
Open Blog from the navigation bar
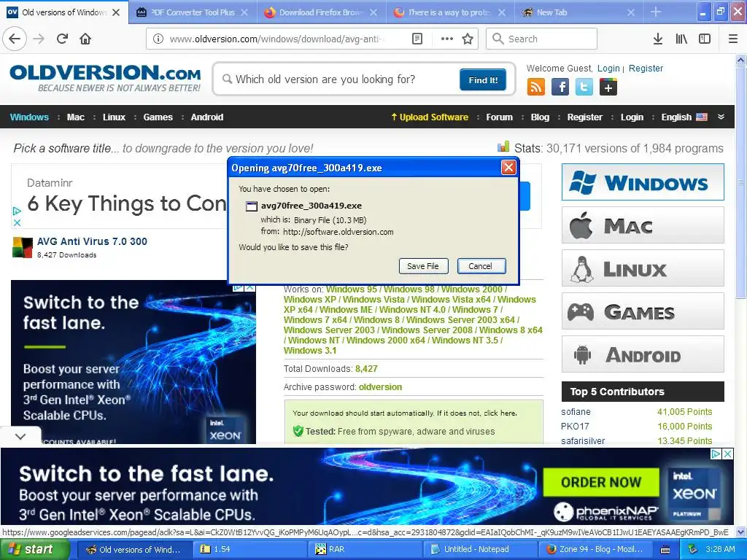click(540, 117)
